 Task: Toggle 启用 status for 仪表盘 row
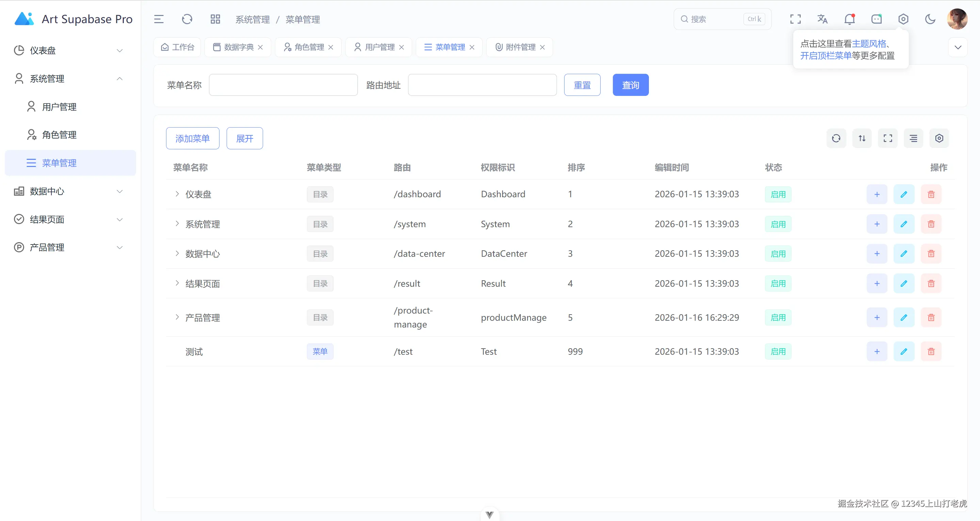coord(778,194)
